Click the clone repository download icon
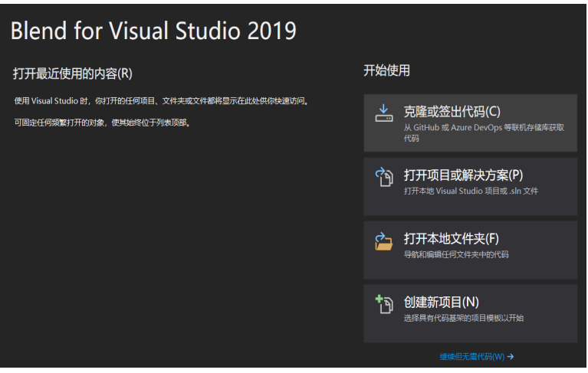The image size is (588, 373). 384,114
